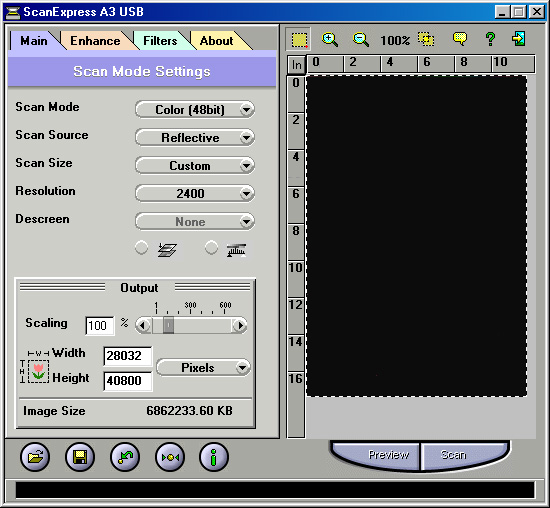Switch to the Filters tab
Image resolution: width=550 pixels, height=508 pixels.
pos(160,41)
